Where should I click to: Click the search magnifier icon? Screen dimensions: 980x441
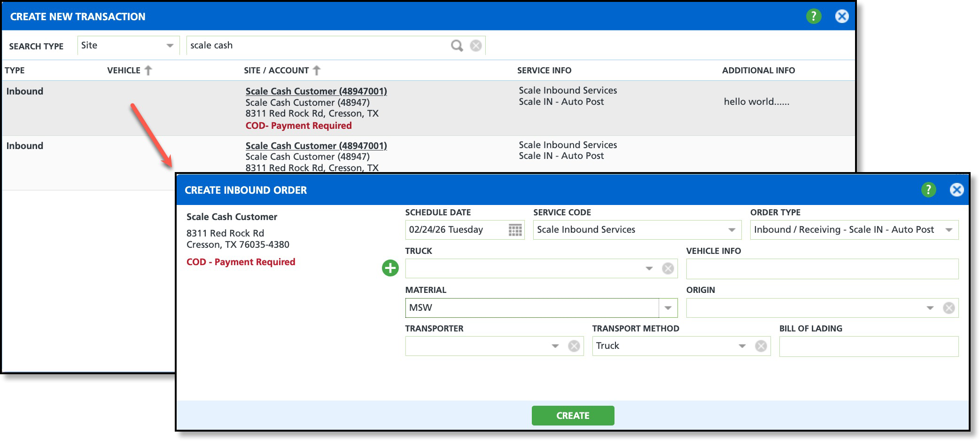tap(457, 46)
